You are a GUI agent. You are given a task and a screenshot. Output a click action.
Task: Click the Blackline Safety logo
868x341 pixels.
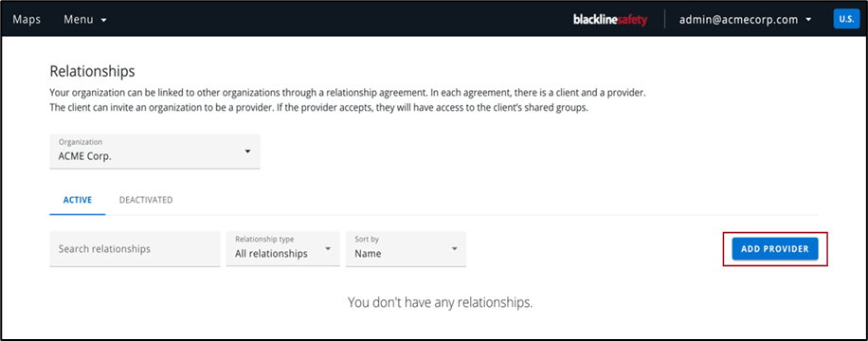610,20
